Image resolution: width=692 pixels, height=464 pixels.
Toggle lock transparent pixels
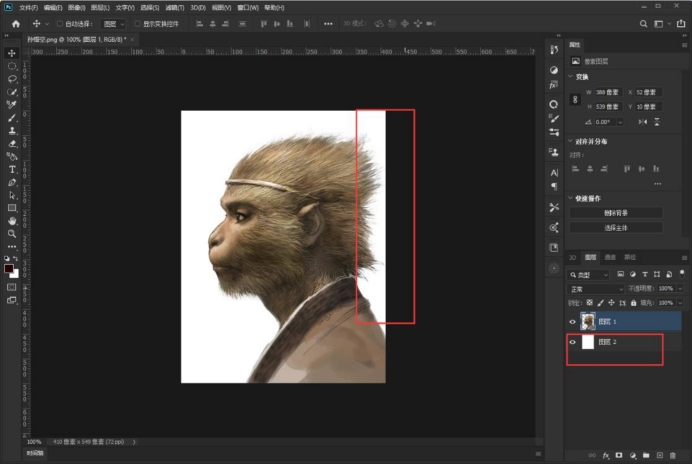tap(590, 303)
